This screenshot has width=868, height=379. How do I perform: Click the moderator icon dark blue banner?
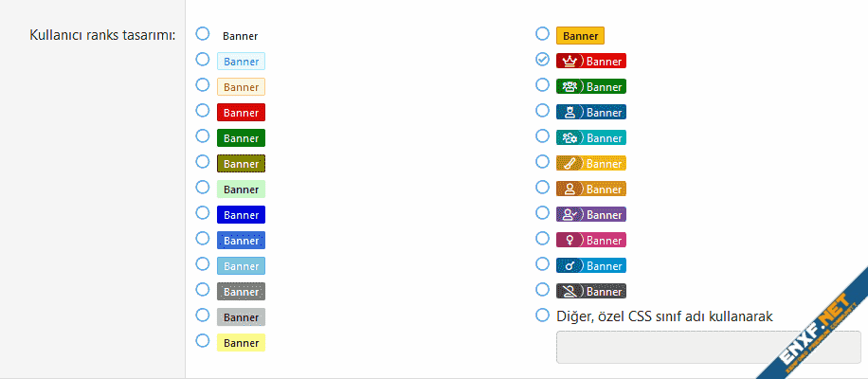click(590, 113)
